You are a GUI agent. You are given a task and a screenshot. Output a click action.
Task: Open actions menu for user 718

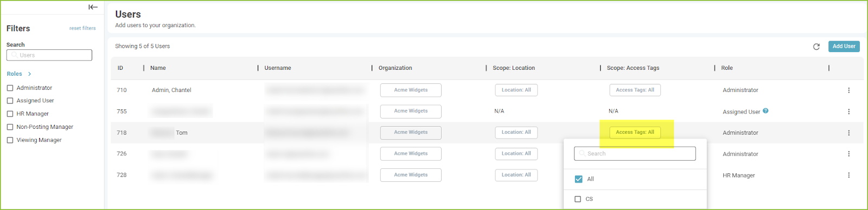[x=848, y=133]
